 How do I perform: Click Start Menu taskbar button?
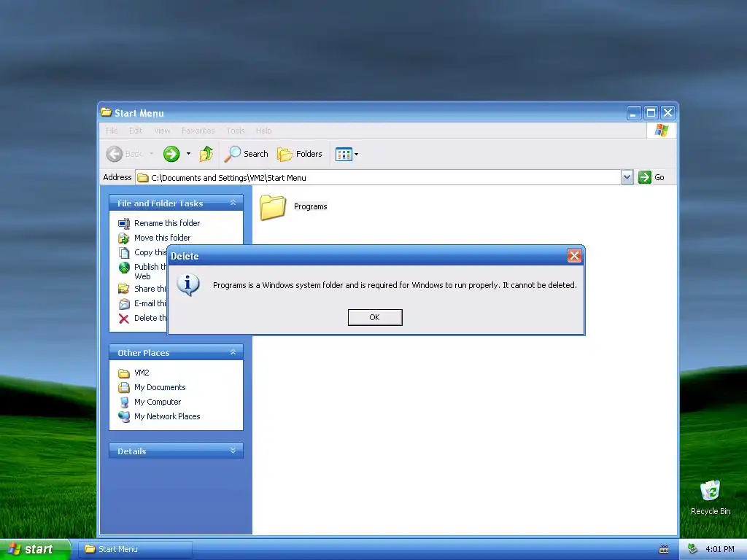(135, 549)
